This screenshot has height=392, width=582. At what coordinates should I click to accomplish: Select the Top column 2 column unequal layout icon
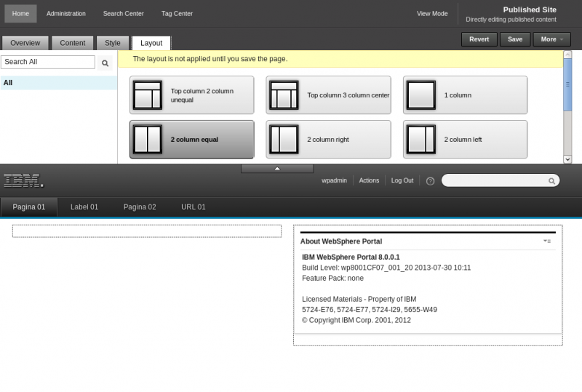pos(147,95)
